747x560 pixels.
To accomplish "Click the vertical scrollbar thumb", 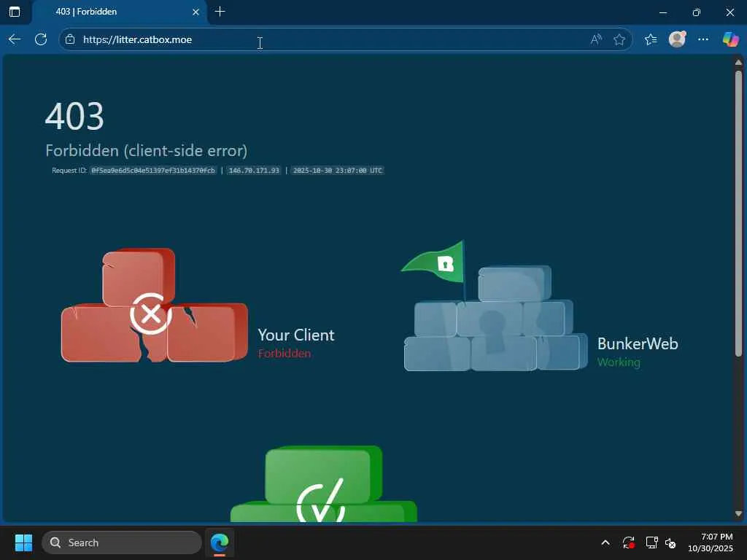I will coord(738,214).
